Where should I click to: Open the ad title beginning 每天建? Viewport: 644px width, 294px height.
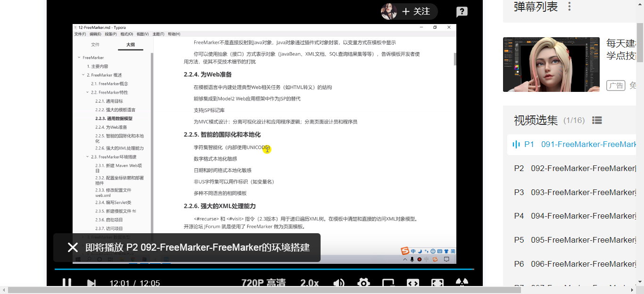tap(621, 49)
